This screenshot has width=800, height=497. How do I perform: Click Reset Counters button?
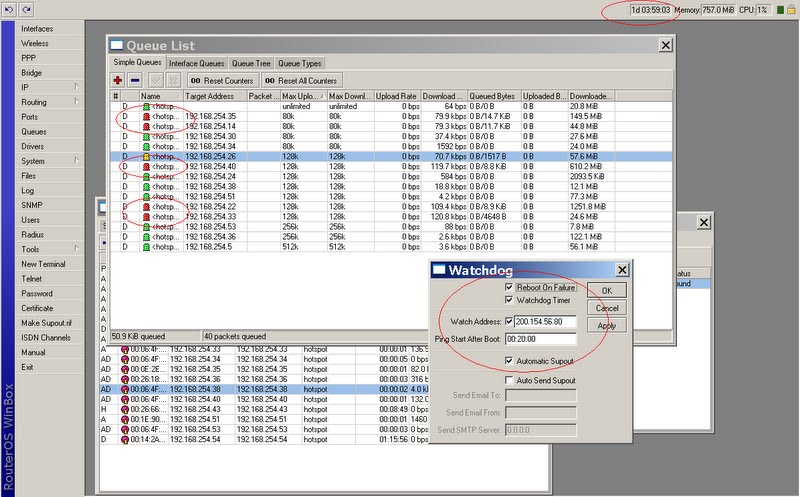click(x=221, y=81)
